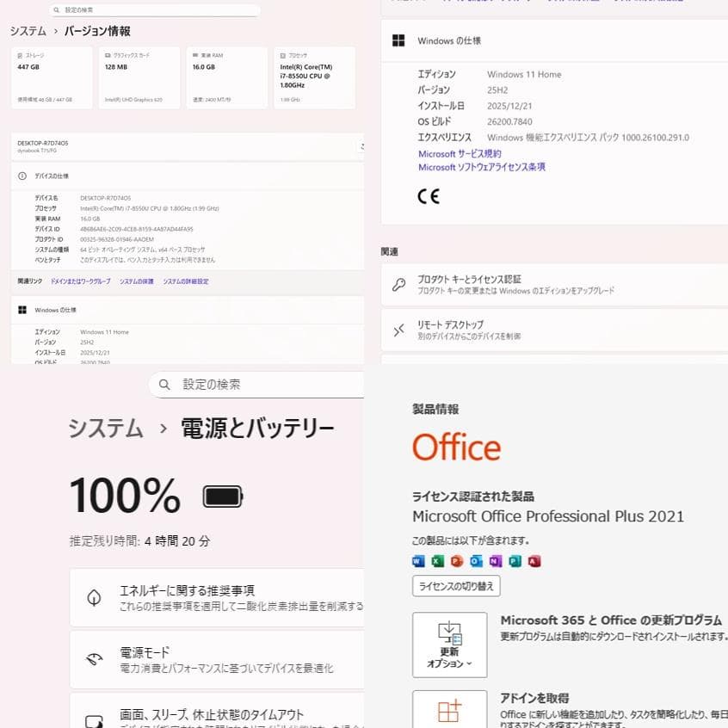This screenshot has width=728, height=728.
Task: Open the Microsoft ソフトウェアライセンス条項 link
Action: [482, 167]
